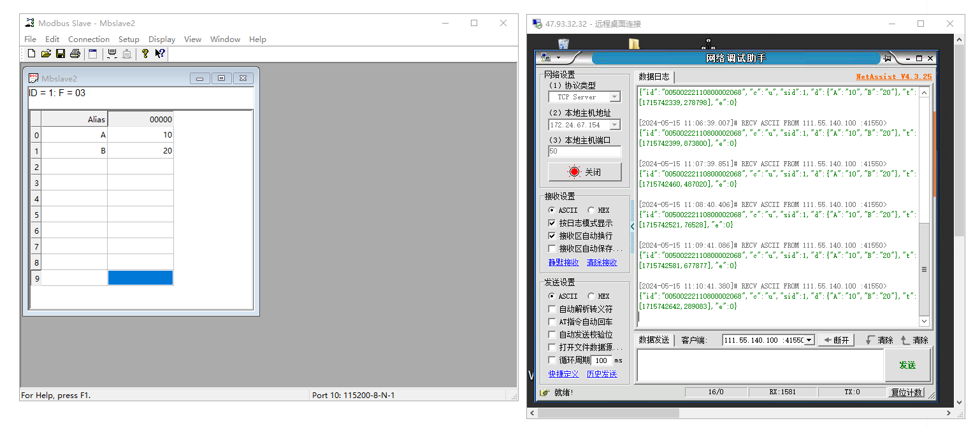Click the Open folder toolbar icon
This screenshot has width=980, height=428.
coord(46,54)
